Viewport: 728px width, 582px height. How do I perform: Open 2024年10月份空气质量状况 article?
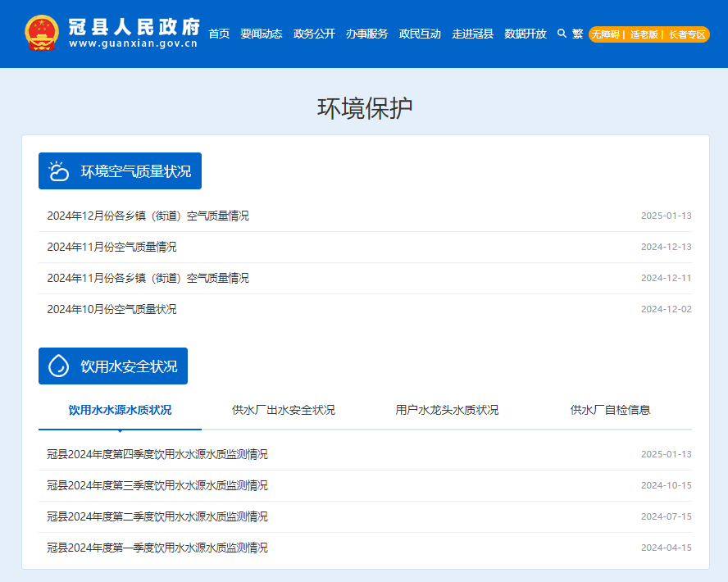pos(111,309)
